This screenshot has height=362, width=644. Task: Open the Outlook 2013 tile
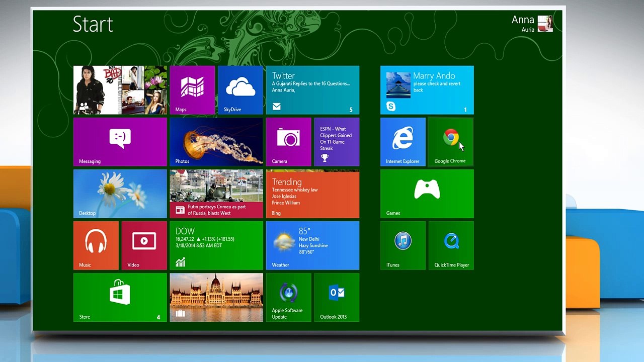pyautogui.click(x=337, y=297)
